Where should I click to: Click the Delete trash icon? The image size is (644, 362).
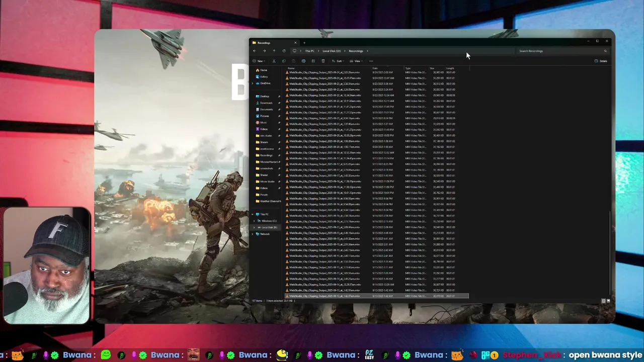(x=323, y=61)
